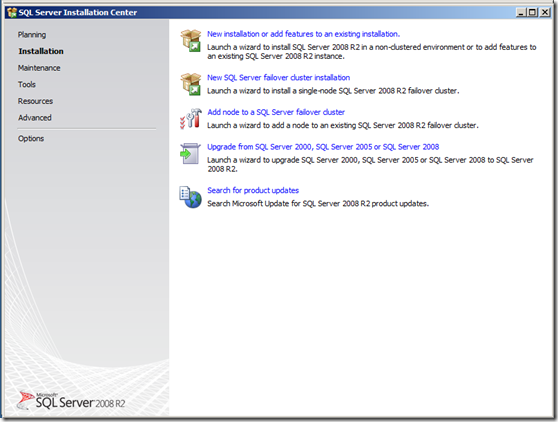Launch New SQL Server failover cluster installation
Screen dimensions: 558x422
[279, 78]
